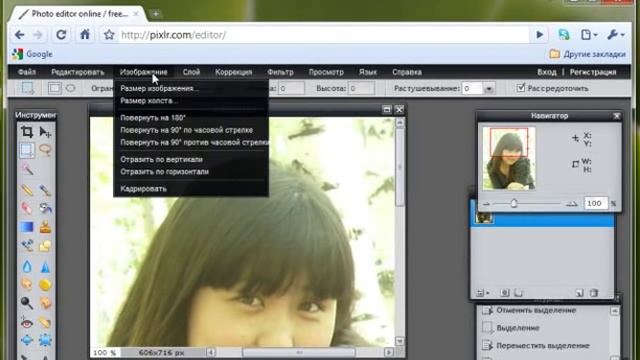
Task: Click the browser back button
Action: (x=19, y=35)
